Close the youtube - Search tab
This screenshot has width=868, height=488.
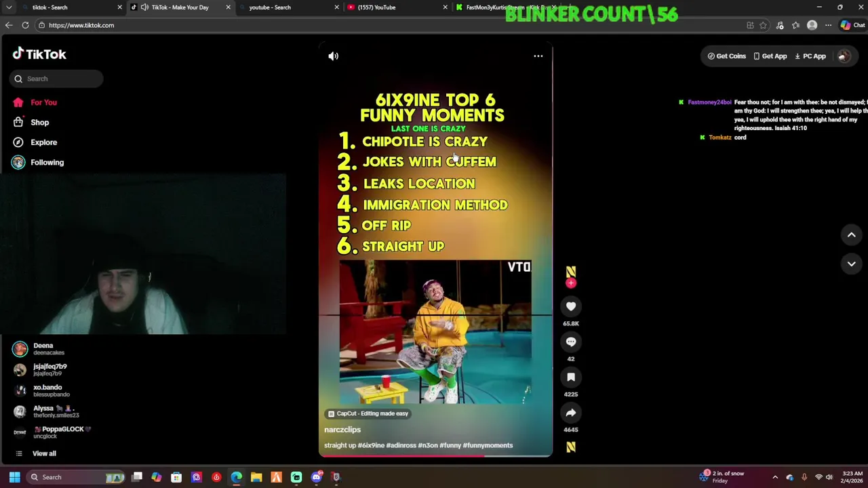tap(337, 7)
